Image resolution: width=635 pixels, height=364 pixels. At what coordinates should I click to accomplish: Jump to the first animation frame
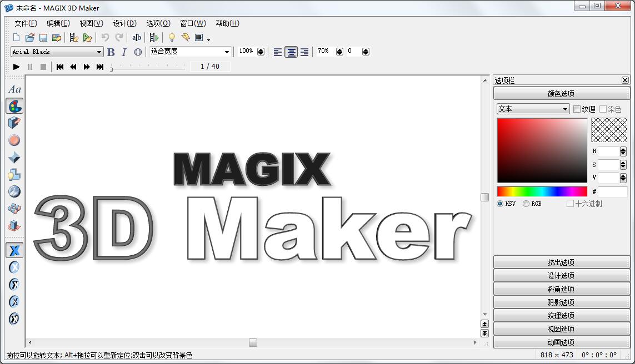60,67
